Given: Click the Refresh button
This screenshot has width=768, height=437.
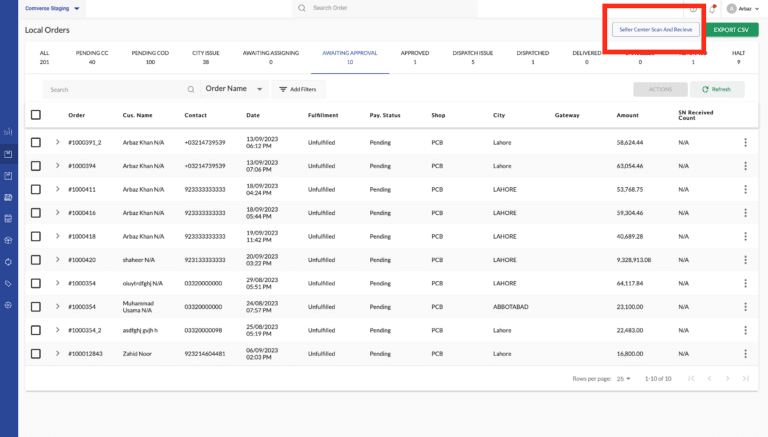Looking at the screenshot, I should pos(717,89).
